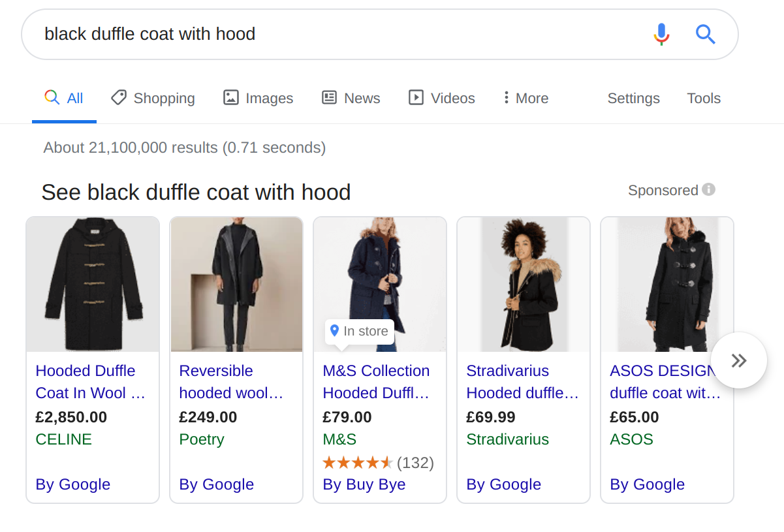Switch to the Shopping tab
Viewport: 784px width, 532px height.
tap(153, 98)
